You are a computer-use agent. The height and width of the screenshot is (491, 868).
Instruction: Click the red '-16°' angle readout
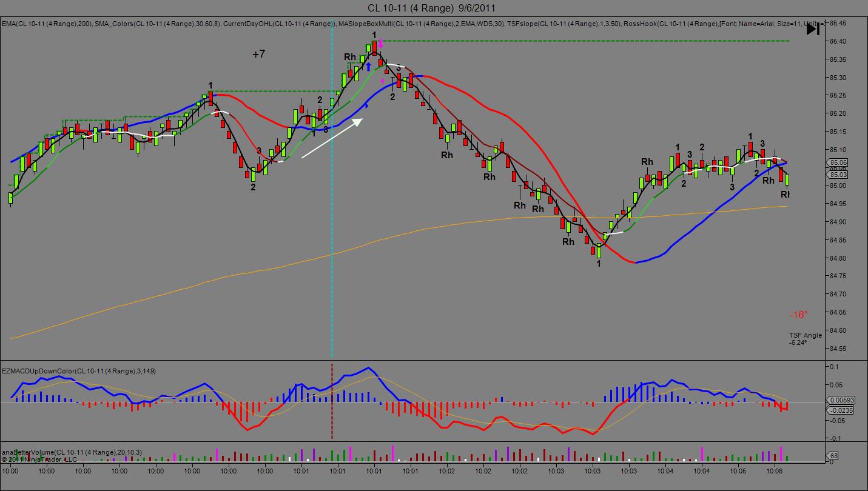[x=798, y=315]
